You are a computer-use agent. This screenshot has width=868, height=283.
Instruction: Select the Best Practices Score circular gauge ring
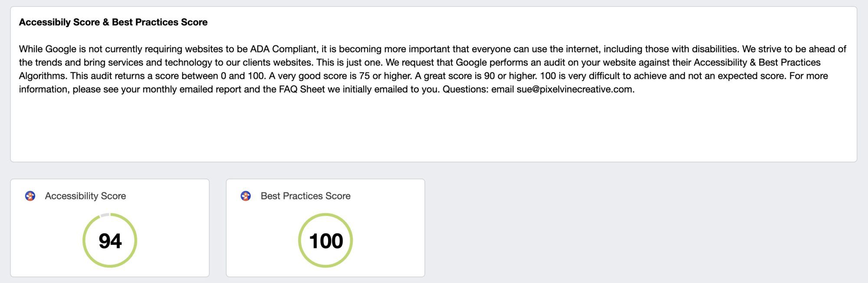[x=325, y=240]
